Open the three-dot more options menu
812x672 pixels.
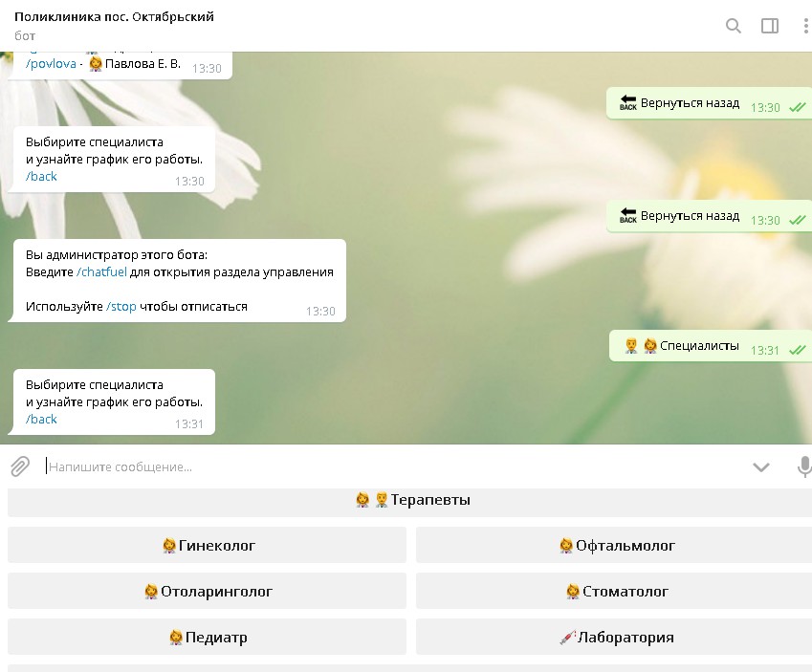point(806,26)
